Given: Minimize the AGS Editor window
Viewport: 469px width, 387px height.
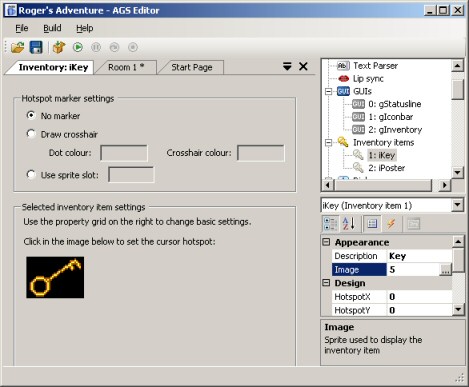Looking at the screenshot, I should [430, 10].
